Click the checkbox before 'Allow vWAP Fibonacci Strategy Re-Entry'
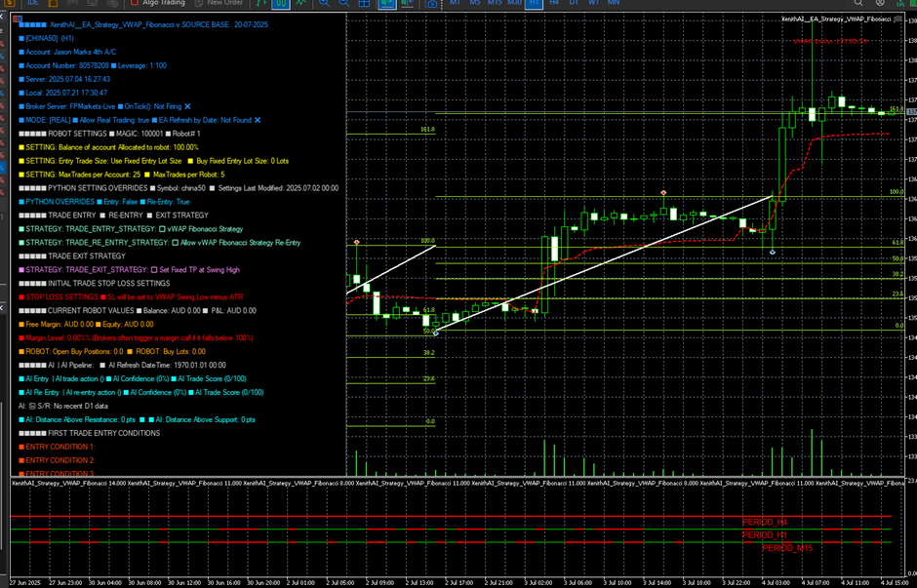 (175, 243)
